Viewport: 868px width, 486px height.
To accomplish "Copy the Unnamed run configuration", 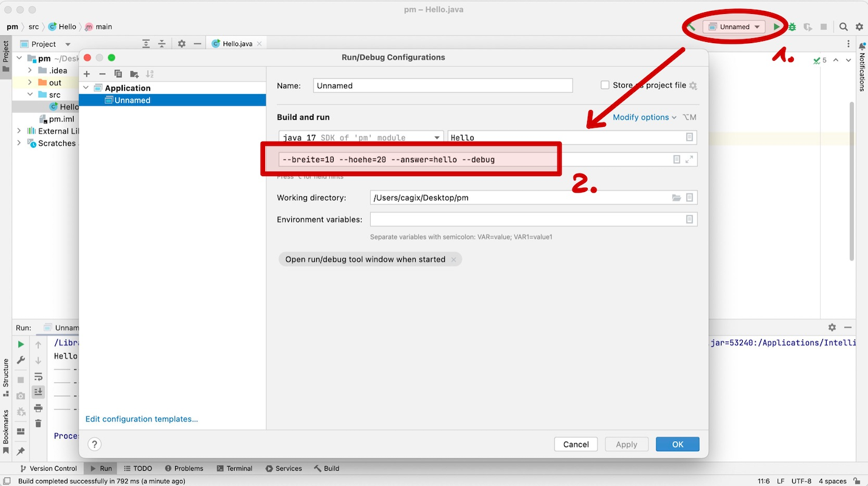I will (118, 74).
